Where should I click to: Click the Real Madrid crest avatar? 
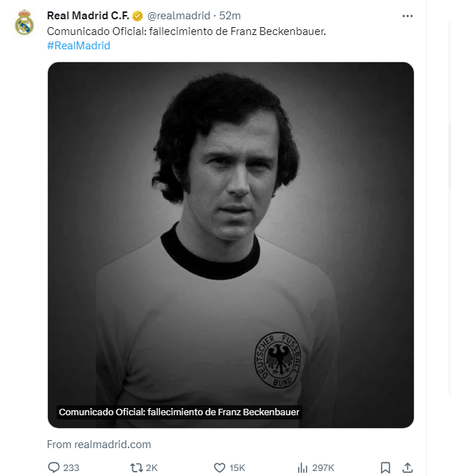pyautogui.click(x=24, y=22)
